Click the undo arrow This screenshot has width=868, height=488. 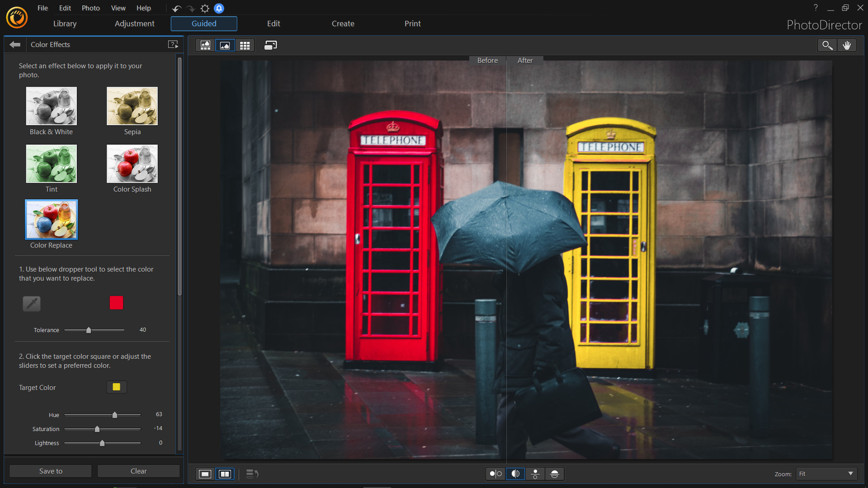click(x=176, y=8)
